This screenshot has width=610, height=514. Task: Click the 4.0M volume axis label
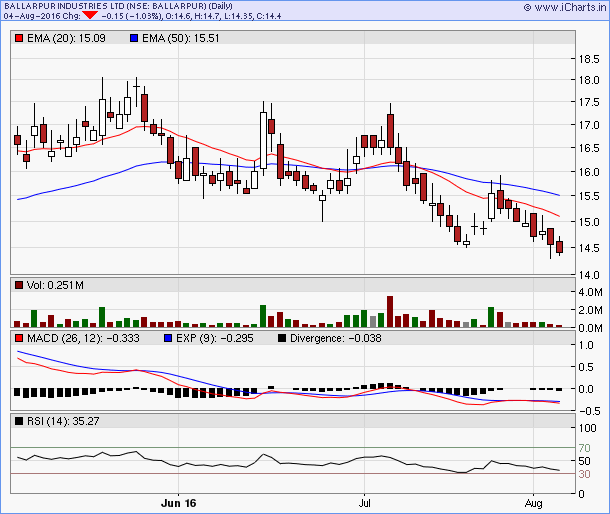pyautogui.click(x=590, y=293)
